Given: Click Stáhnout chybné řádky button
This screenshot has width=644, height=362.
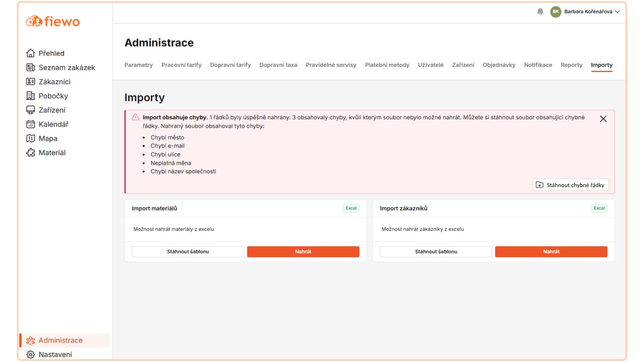Looking at the screenshot, I should [x=570, y=185].
